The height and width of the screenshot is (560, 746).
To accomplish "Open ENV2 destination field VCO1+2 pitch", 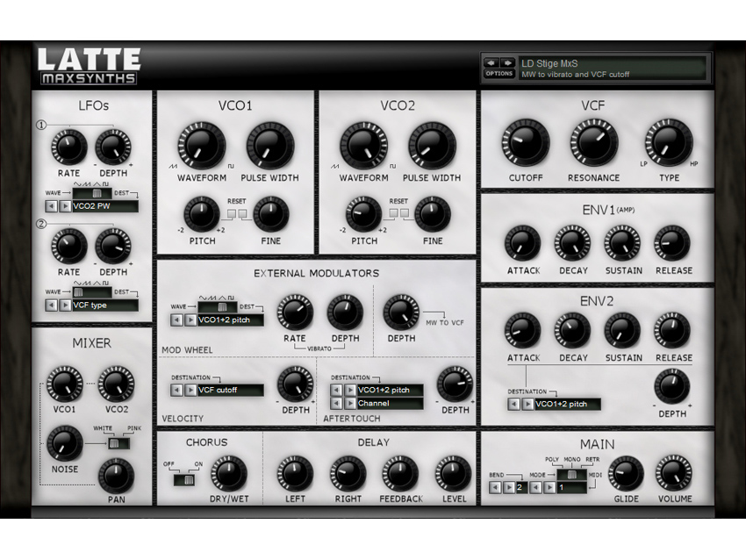I will (567, 405).
